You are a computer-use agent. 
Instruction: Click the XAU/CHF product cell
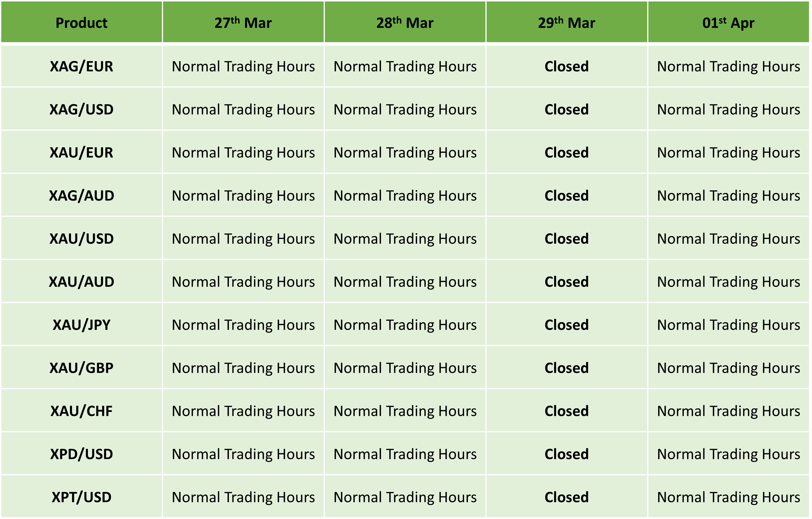[x=81, y=411]
